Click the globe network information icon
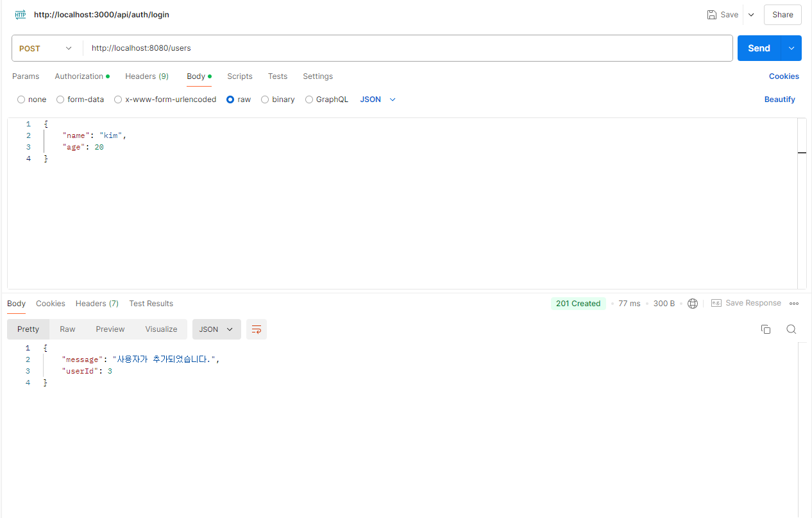This screenshot has width=812, height=518. 693,304
